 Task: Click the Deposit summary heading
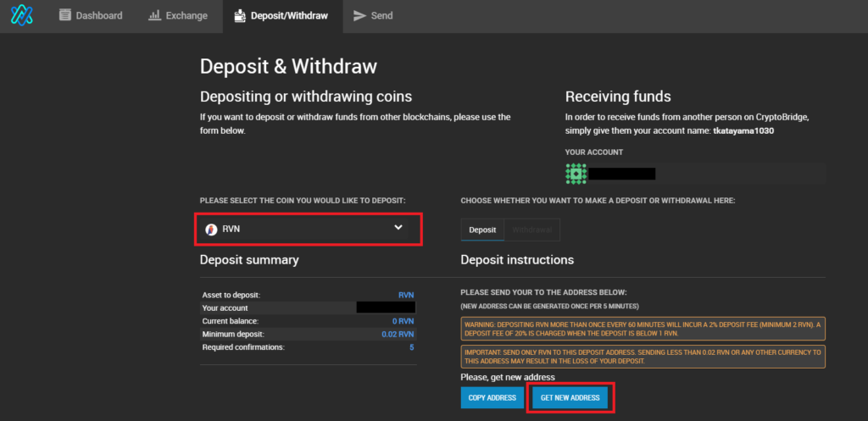pos(249,260)
